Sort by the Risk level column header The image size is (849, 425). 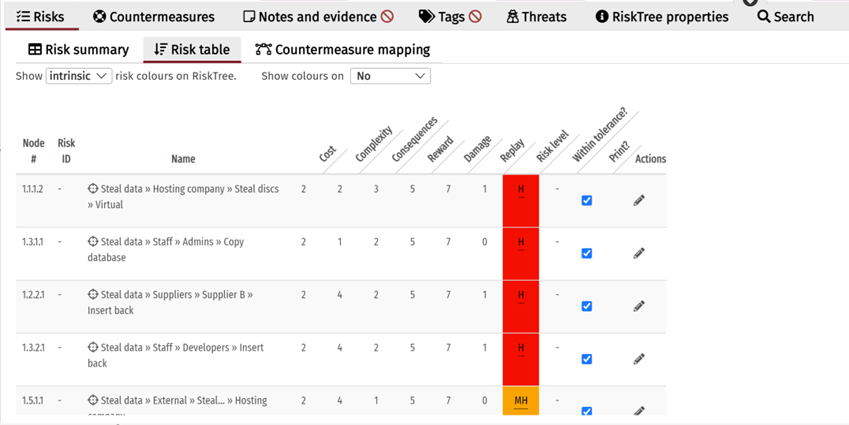click(552, 146)
